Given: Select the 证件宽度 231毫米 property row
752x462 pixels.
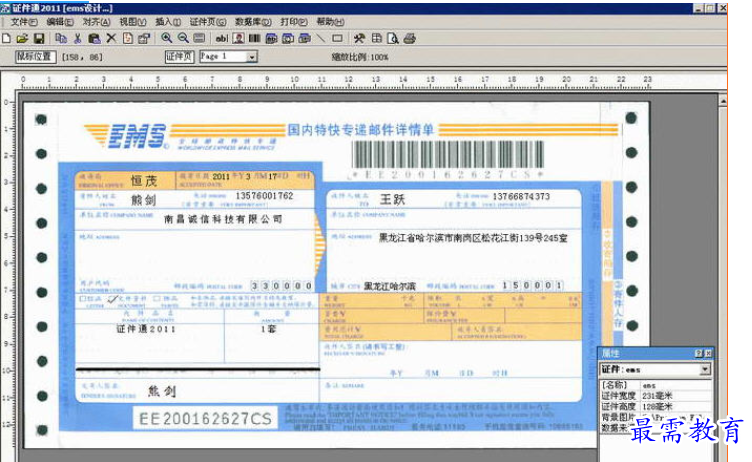Looking at the screenshot, I should point(656,396).
